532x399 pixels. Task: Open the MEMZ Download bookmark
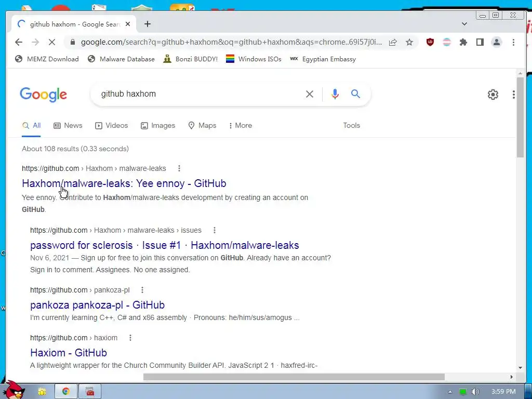47,59
